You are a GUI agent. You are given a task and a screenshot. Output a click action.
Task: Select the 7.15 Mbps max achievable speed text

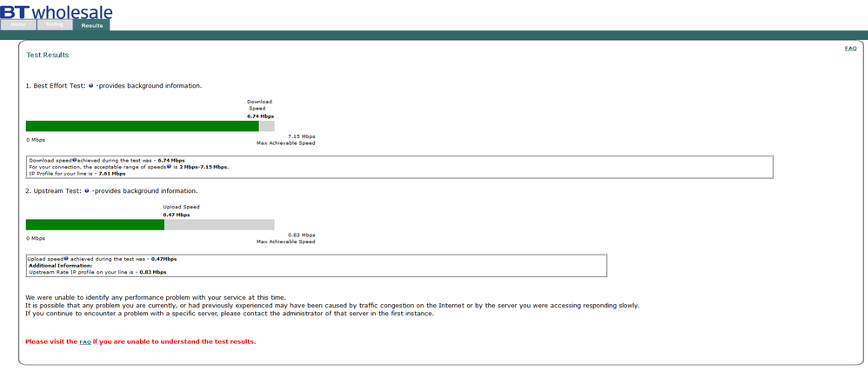(x=302, y=136)
